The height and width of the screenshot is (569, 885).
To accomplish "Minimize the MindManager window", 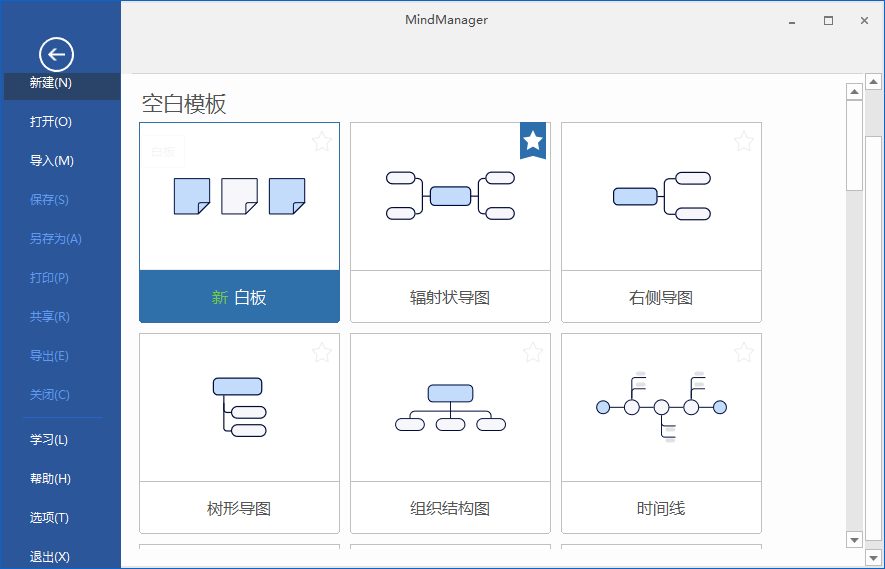I will coord(792,21).
